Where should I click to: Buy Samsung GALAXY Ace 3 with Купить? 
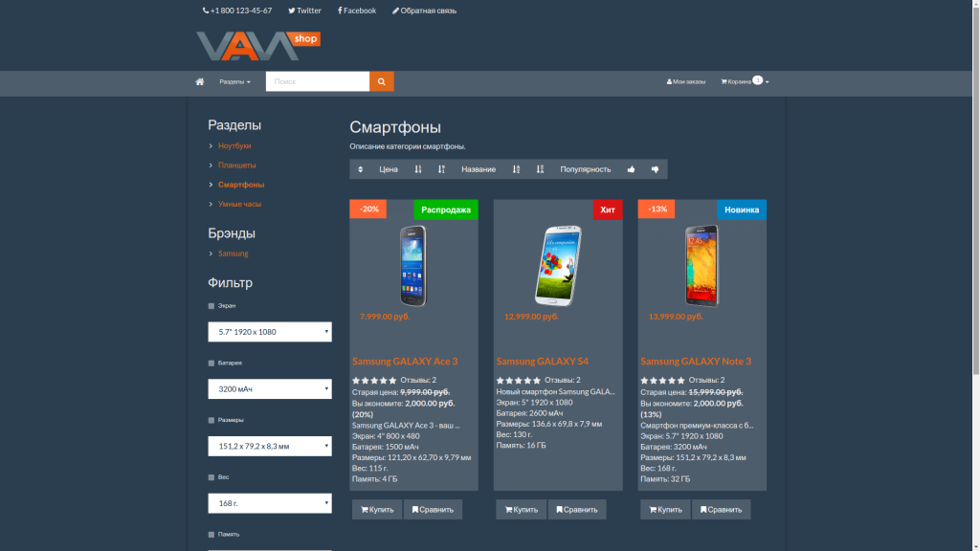(377, 510)
